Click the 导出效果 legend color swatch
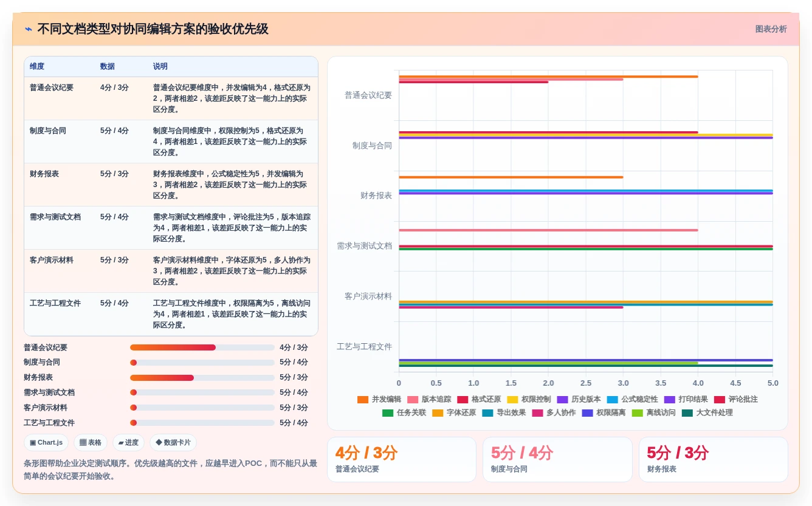The width and height of the screenshot is (812, 506). tap(487, 413)
